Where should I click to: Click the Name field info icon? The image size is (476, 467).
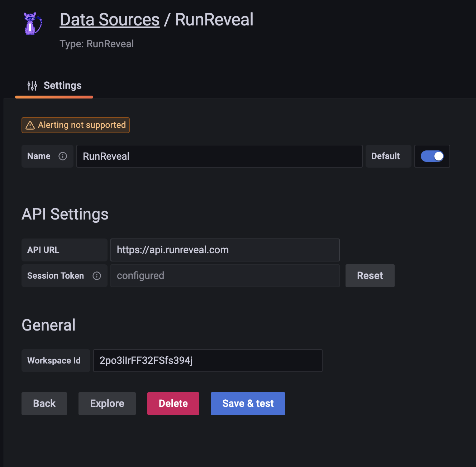point(63,156)
